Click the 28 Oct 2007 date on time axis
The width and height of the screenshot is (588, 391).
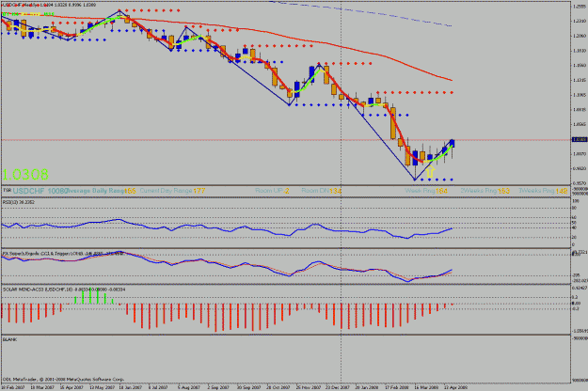278,387
